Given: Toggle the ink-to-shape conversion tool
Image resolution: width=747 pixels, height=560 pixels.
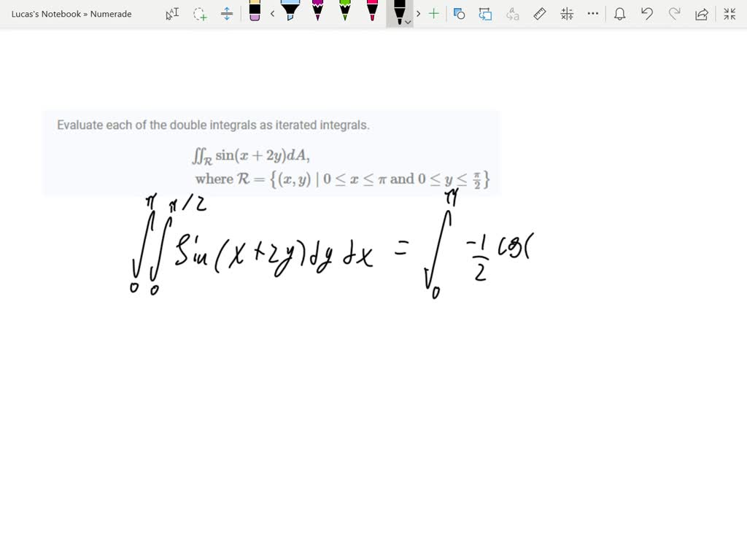Looking at the screenshot, I should [x=460, y=13].
